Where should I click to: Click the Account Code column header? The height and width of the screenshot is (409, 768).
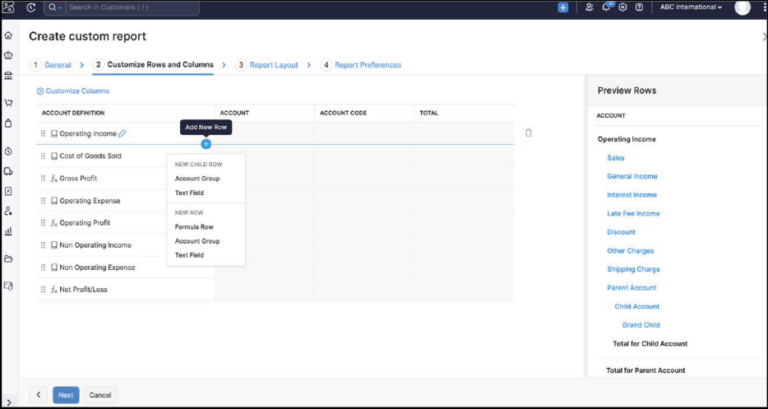tap(343, 113)
